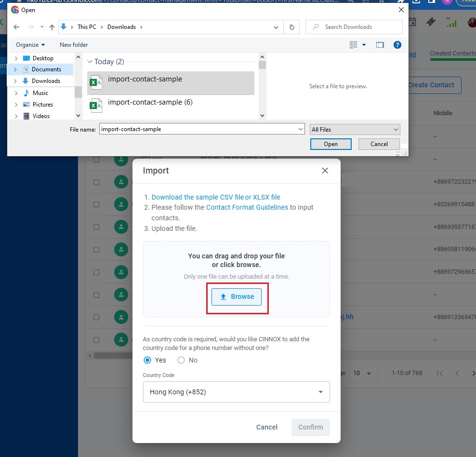Click the File name input field

198,129
